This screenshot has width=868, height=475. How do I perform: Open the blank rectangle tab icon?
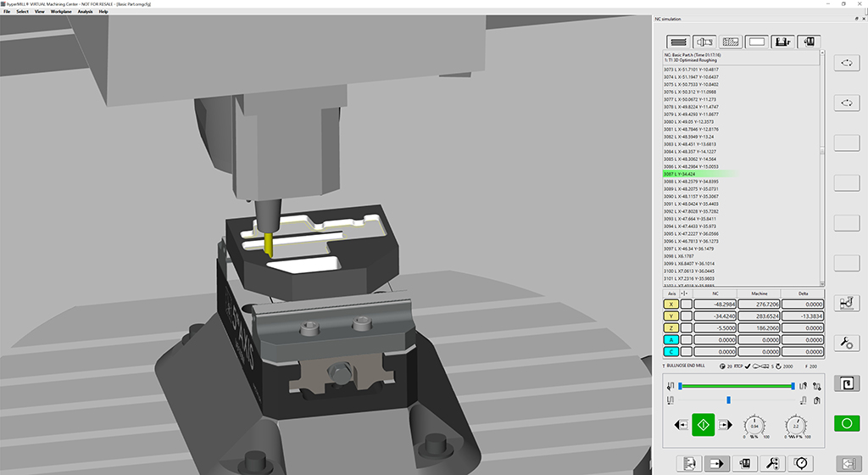point(757,42)
